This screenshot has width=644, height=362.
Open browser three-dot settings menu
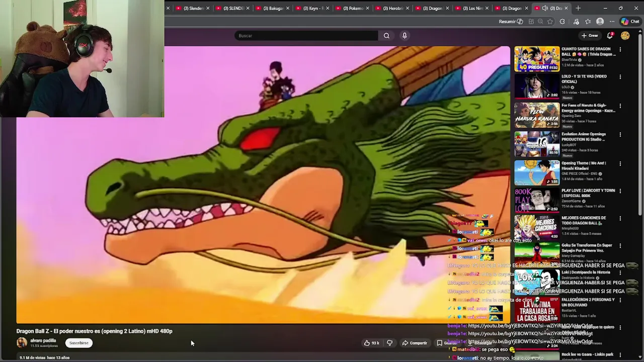(x=612, y=22)
